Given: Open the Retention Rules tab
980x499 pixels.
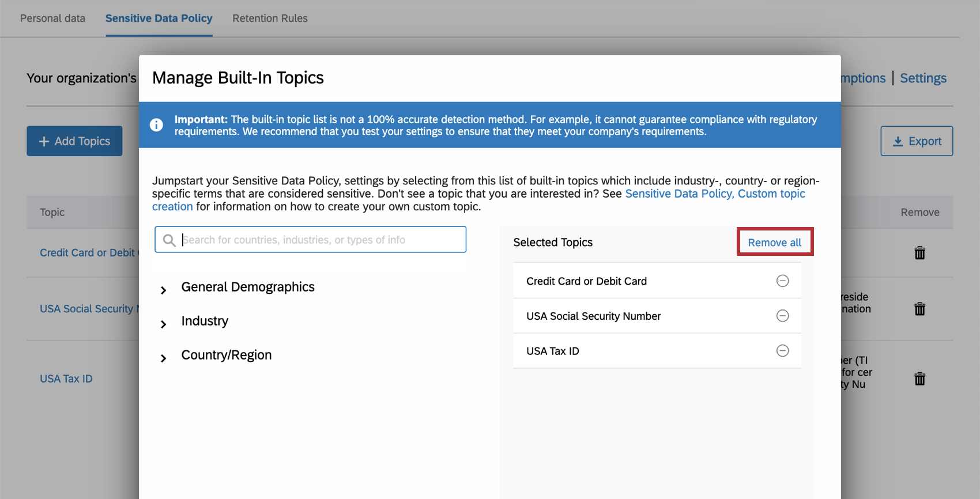Looking at the screenshot, I should (x=270, y=18).
